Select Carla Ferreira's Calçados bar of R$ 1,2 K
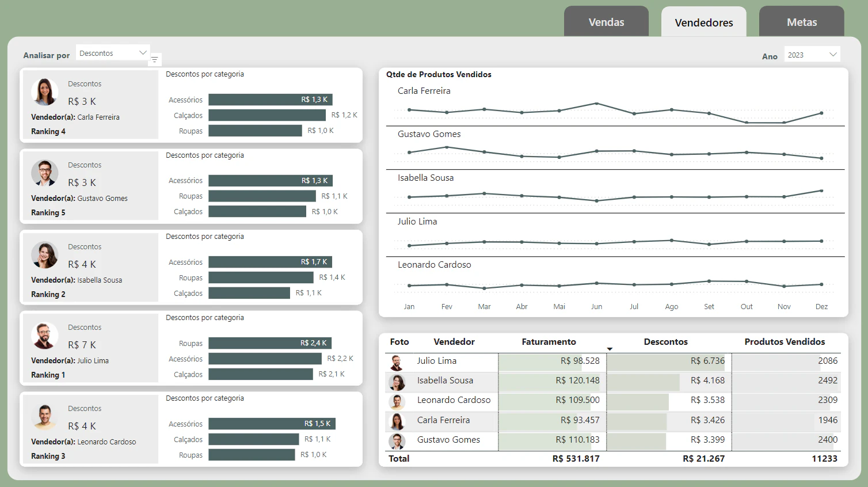This screenshot has width=868, height=487. click(x=267, y=115)
